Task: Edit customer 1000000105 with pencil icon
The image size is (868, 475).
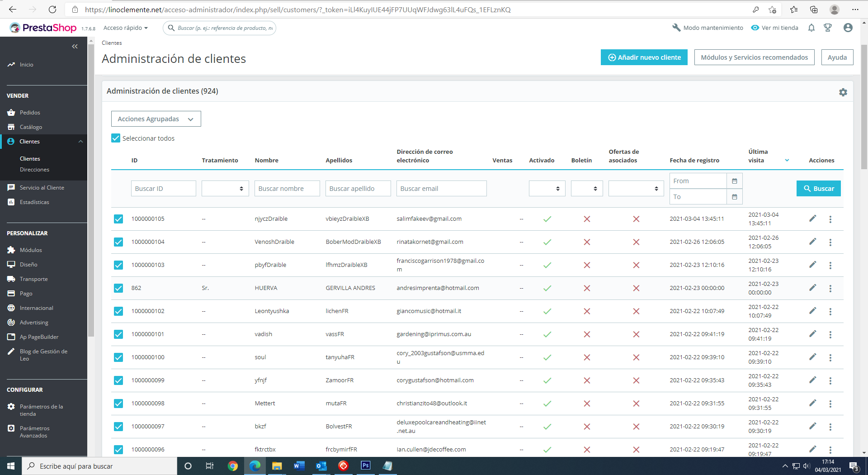Action: pyautogui.click(x=812, y=219)
